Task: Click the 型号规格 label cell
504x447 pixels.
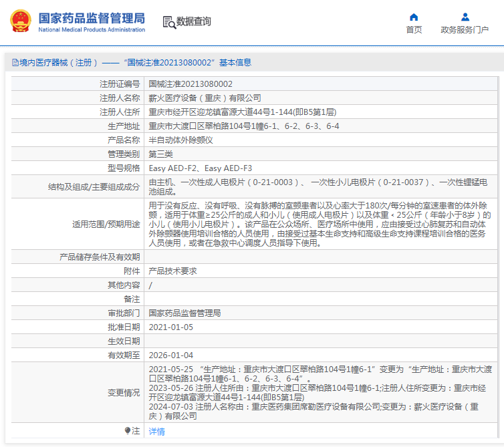Action: click(x=78, y=168)
